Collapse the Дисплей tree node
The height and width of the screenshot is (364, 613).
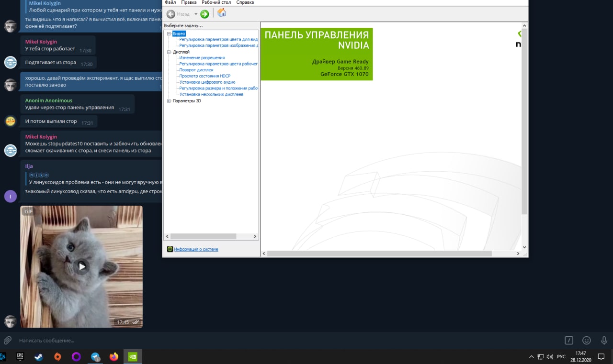(169, 52)
